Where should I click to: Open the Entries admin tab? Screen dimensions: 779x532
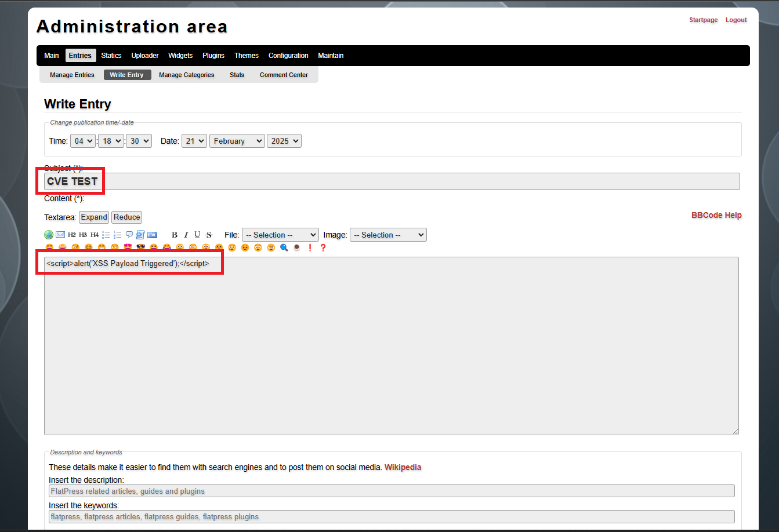pyautogui.click(x=80, y=56)
